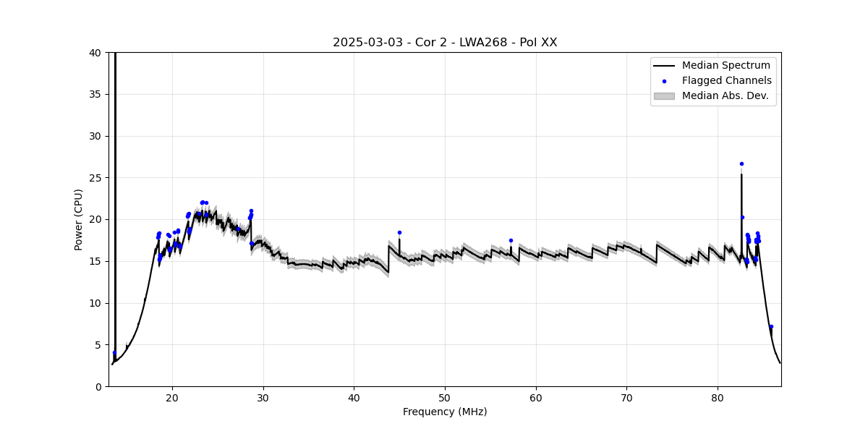Click the gray Median Abs. Dev. legend swatch

664,95
